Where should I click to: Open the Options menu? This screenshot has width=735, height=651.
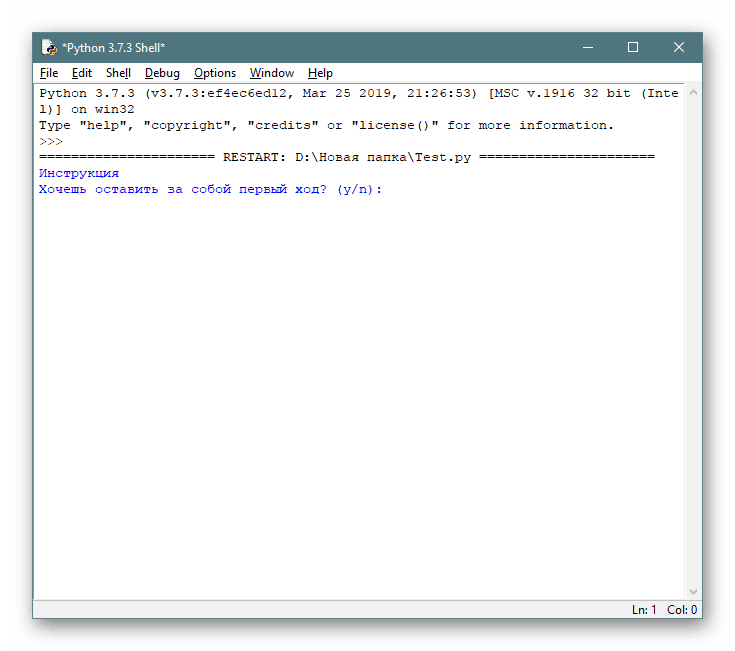(215, 73)
